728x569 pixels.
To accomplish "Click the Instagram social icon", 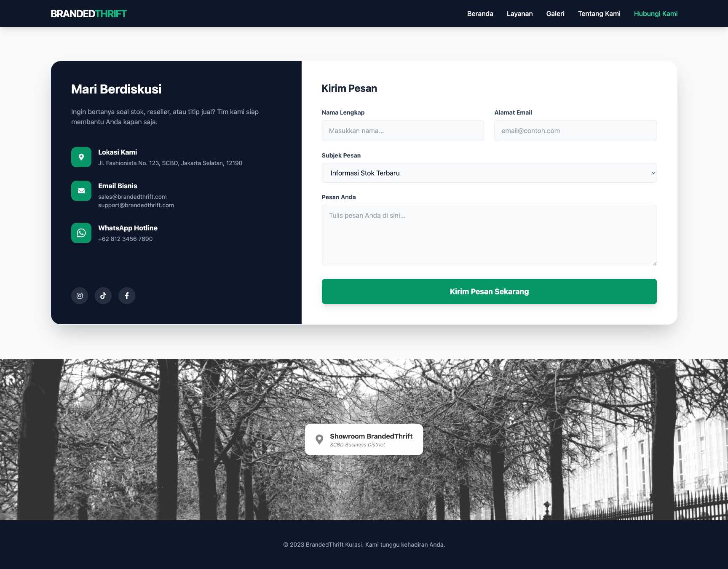I will tap(80, 296).
